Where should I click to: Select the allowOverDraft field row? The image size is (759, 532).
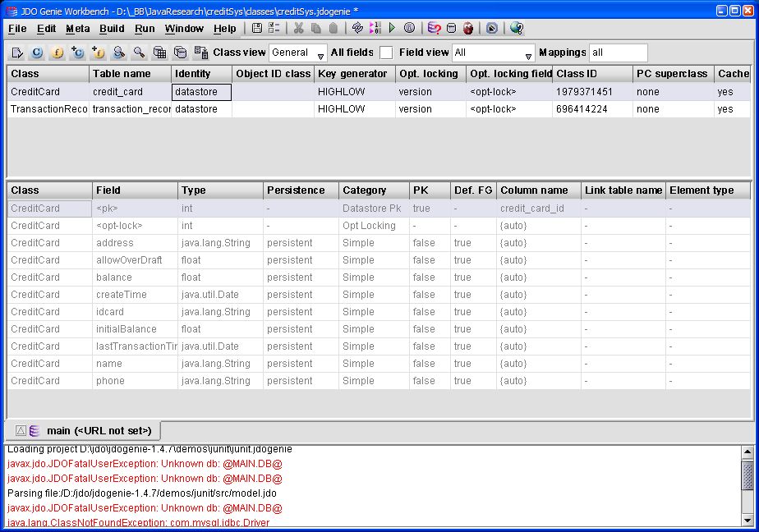tap(378, 259)
